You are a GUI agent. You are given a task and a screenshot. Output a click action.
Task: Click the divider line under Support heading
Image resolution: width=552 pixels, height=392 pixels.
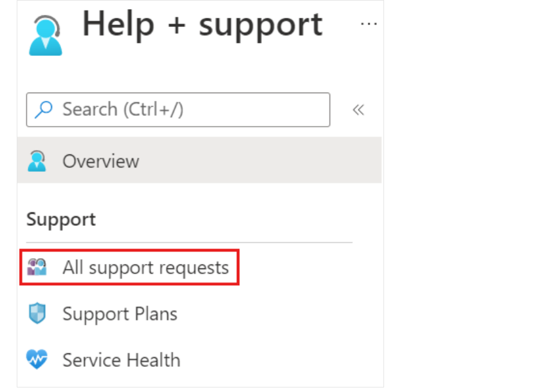coord(189,242)
